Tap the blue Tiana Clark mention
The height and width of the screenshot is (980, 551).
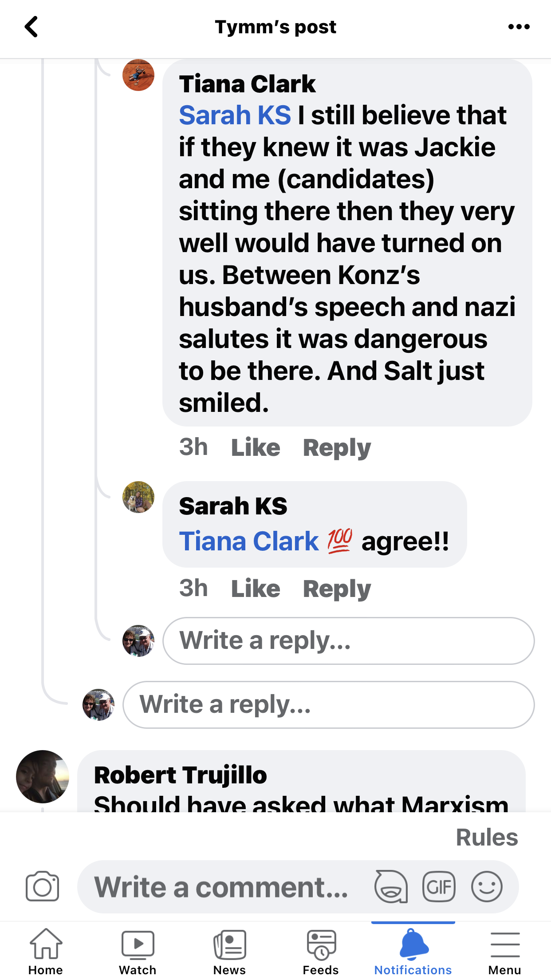(249, 541)
